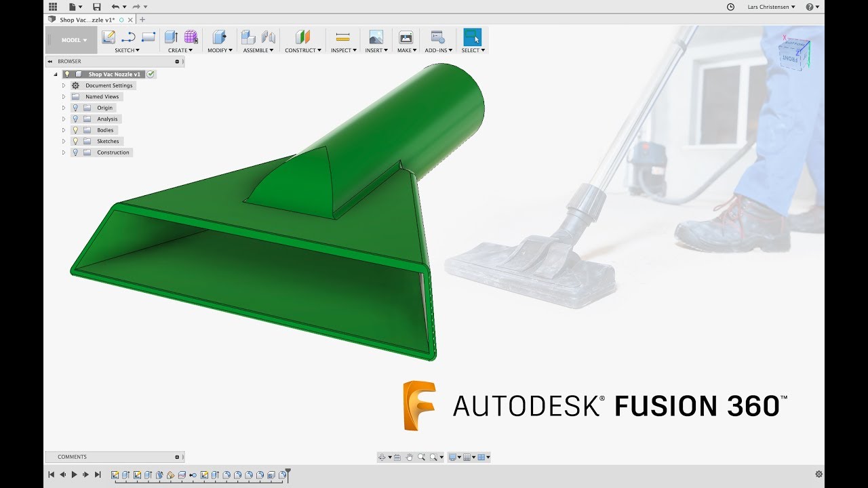Click the Insert image icon

click(376, 37)
